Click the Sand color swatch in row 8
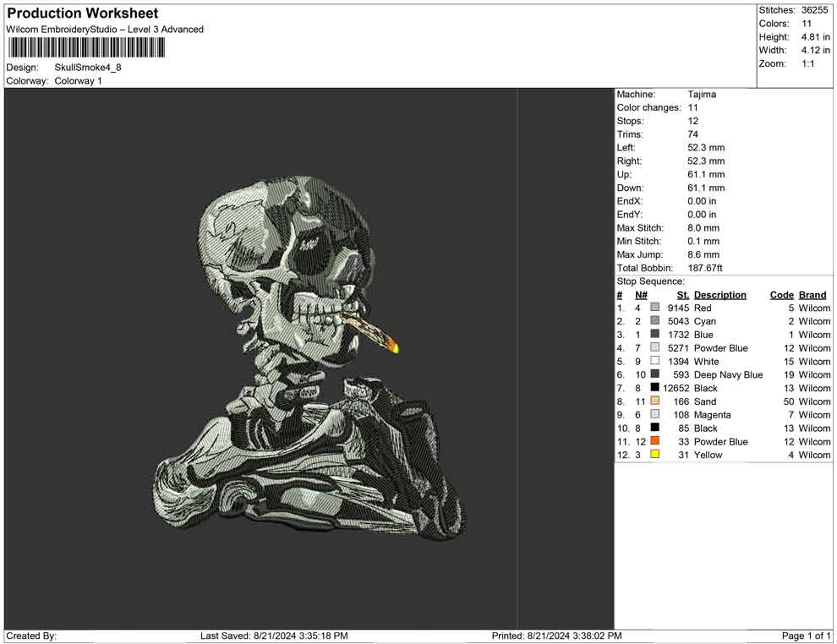This screenshot has height=644, width=837. click(654, 401)
